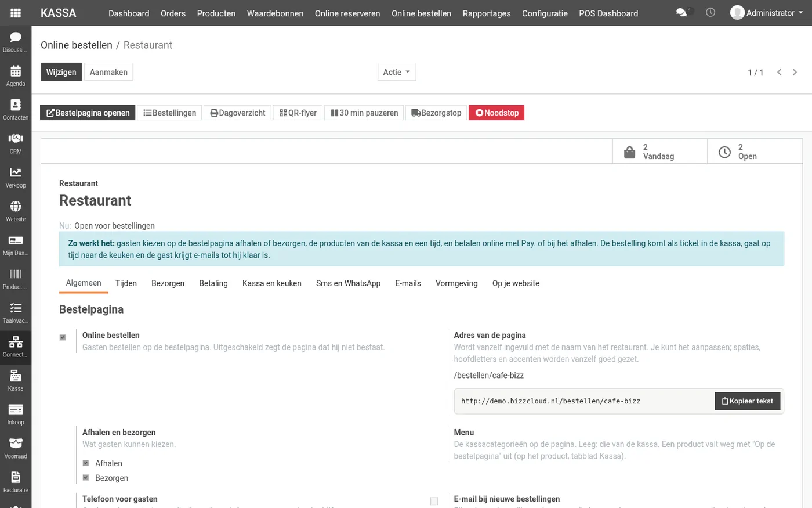This screenshot has width=812, height=508.
Task: Expand the Actie dropdown
Action: 397,72
